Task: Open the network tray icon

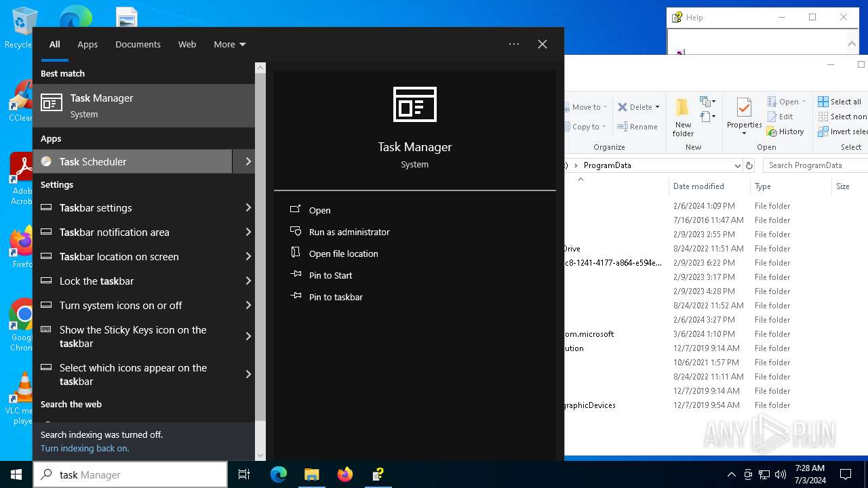Action: point(764,474)
